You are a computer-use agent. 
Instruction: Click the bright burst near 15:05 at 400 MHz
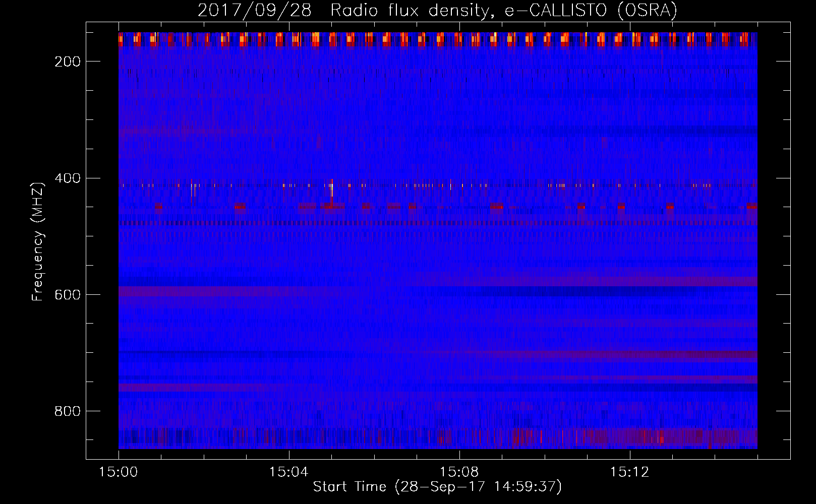coord(331,192)
